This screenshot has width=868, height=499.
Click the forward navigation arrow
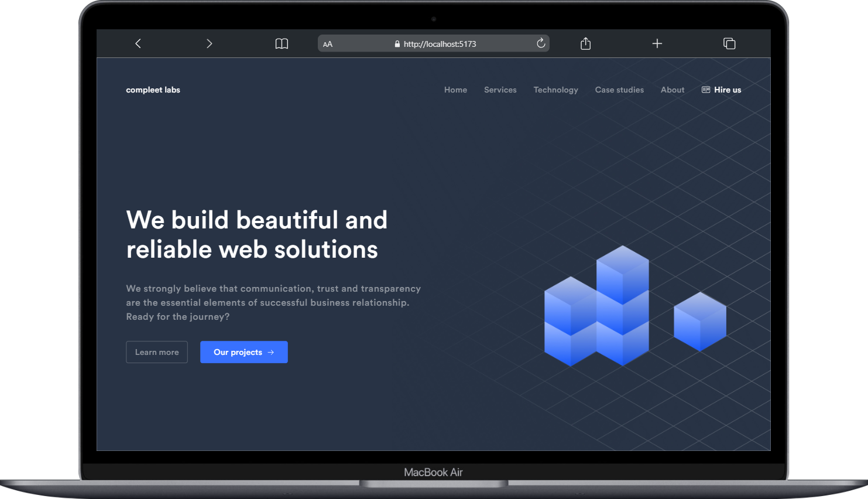coord(209,43)
